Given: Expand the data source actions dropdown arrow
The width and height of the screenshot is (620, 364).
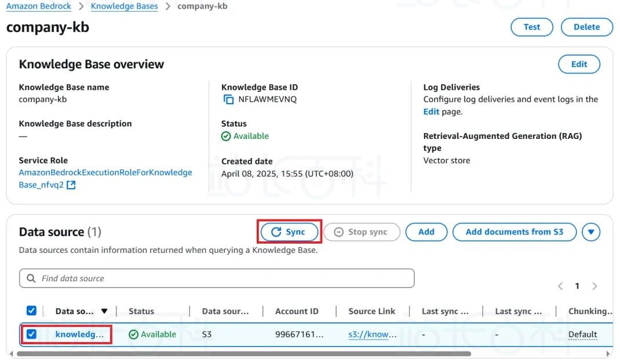Looking at the screenshot, I should [x=590, y=232].
